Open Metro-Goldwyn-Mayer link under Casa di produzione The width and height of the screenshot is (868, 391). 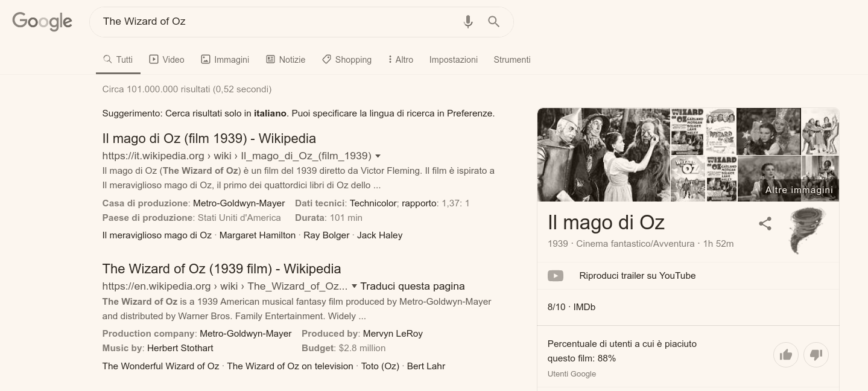(239, 203)
